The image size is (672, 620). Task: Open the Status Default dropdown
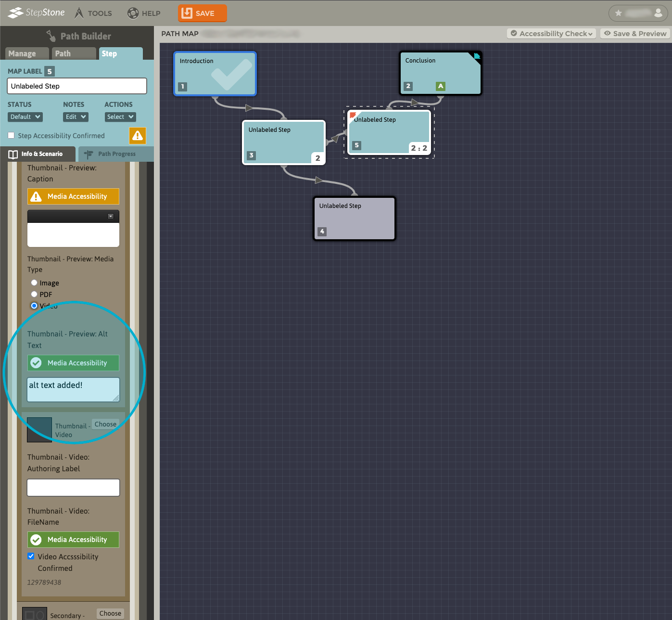[x=25, y=117]
